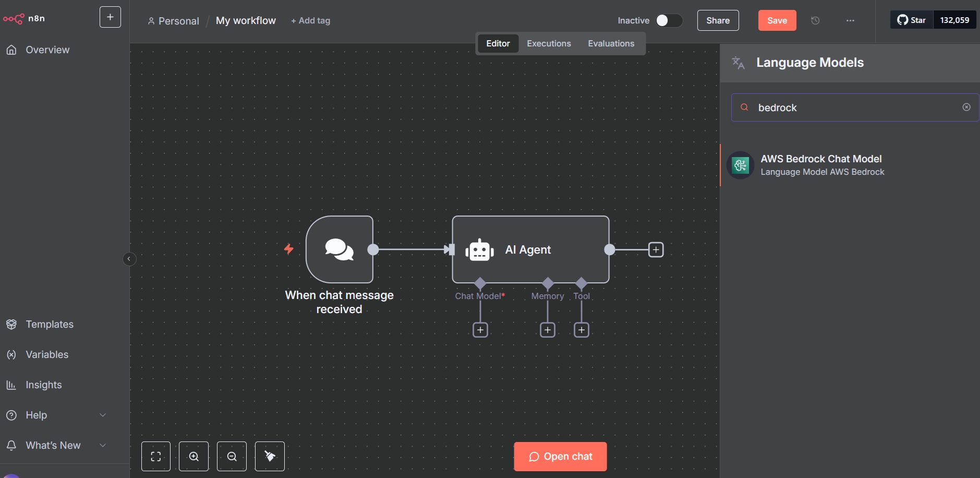Click the bedrock search field
The width and height of the screenshot is (980, 478).
tap(855, 107)
